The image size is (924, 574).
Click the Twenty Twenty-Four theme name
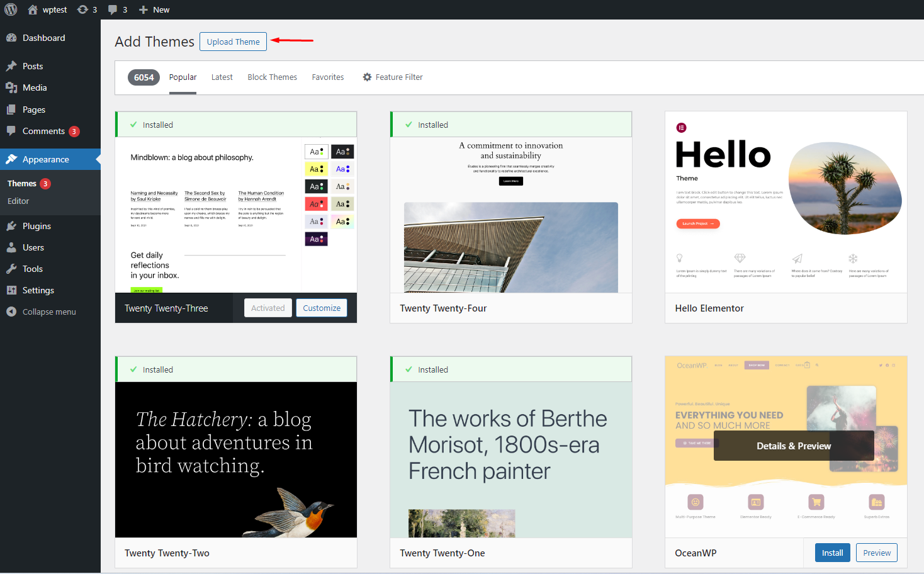tap(443, 308)
